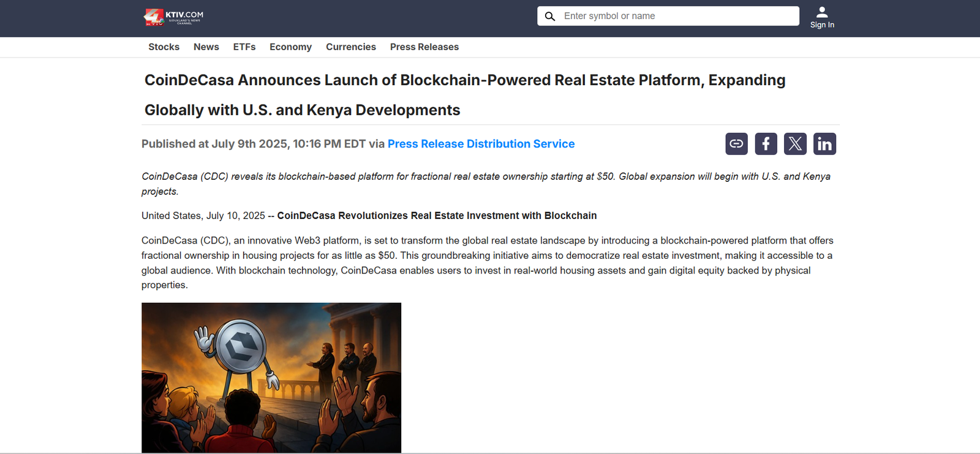
Task: Click the CoinDeCasa coin illustration image
Action: [271, 378]
